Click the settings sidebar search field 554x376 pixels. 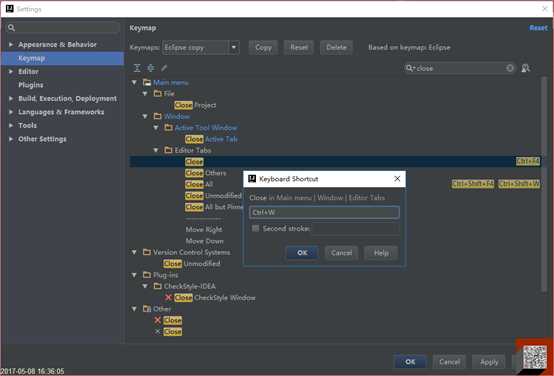[64, 28]
